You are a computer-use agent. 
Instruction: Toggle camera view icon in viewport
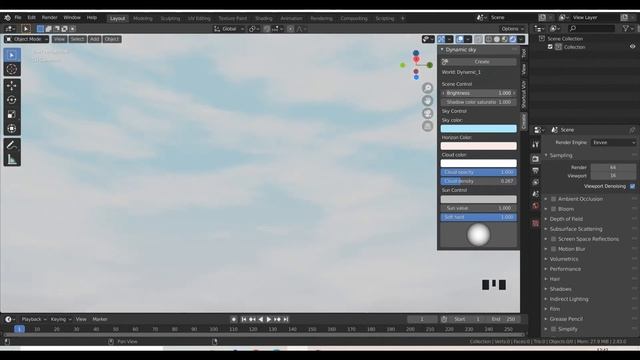[427, 113]
